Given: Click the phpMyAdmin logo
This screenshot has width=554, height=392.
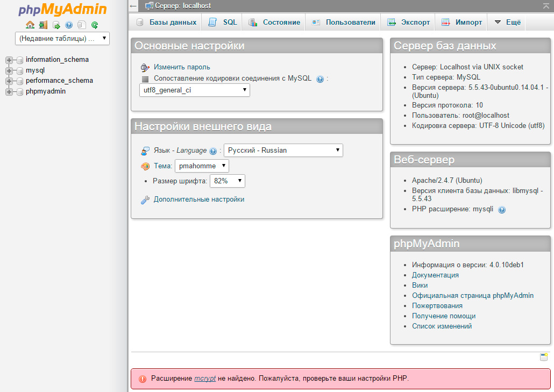Looking at the screenshot, I should point(62,10).
